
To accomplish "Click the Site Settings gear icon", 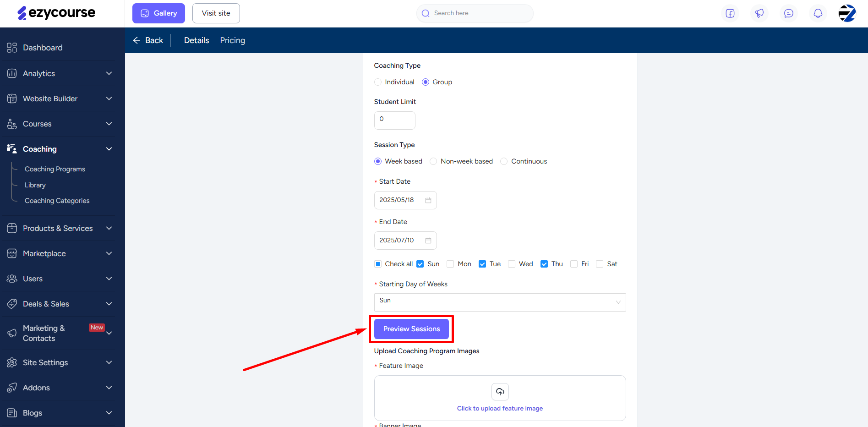I will pyautogui.click(x=12, y=362).
